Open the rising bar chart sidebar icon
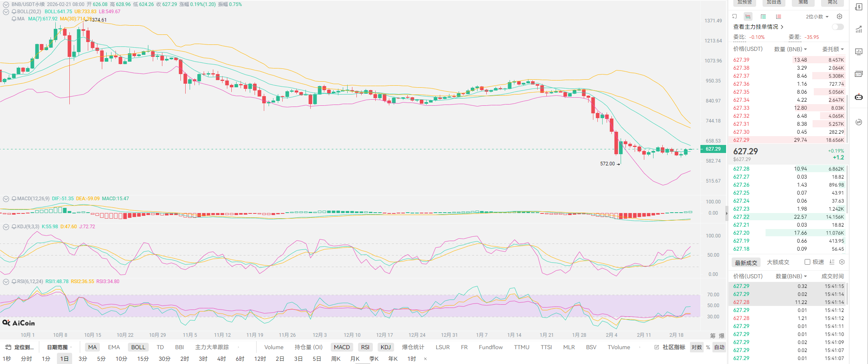Screen dimensions: 868x364 [x=858, y=29]
